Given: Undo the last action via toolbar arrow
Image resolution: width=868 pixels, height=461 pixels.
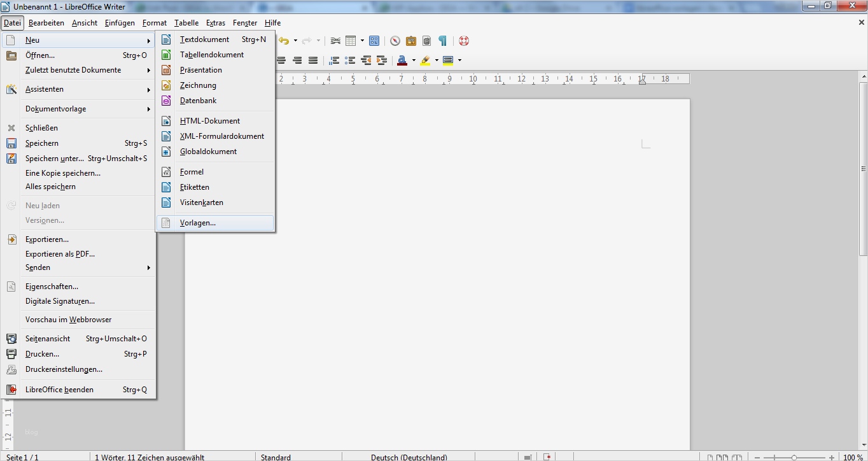Looking at the screenshot, I should tap(284, 41).
